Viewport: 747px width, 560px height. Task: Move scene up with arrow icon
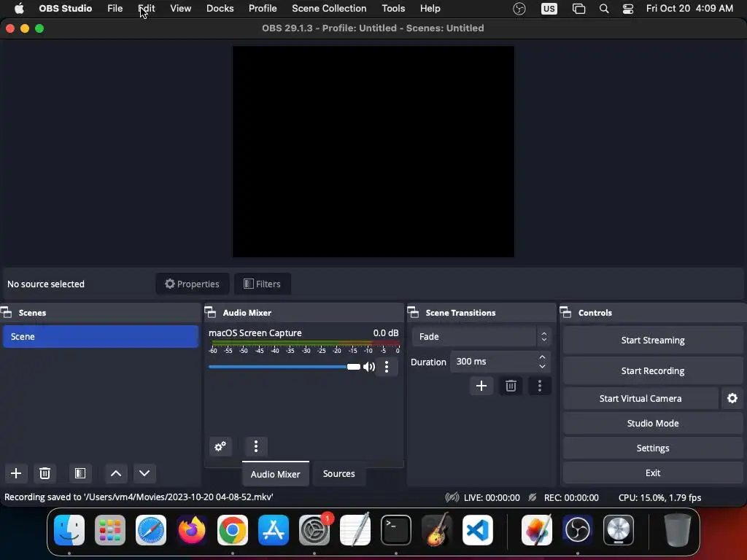(116, 473)
